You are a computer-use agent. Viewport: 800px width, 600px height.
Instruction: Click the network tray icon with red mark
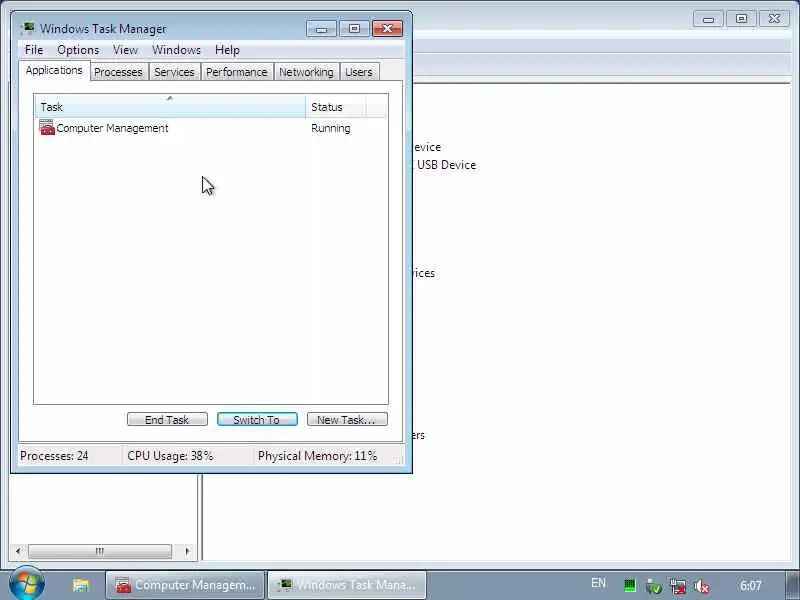(678, 586)
